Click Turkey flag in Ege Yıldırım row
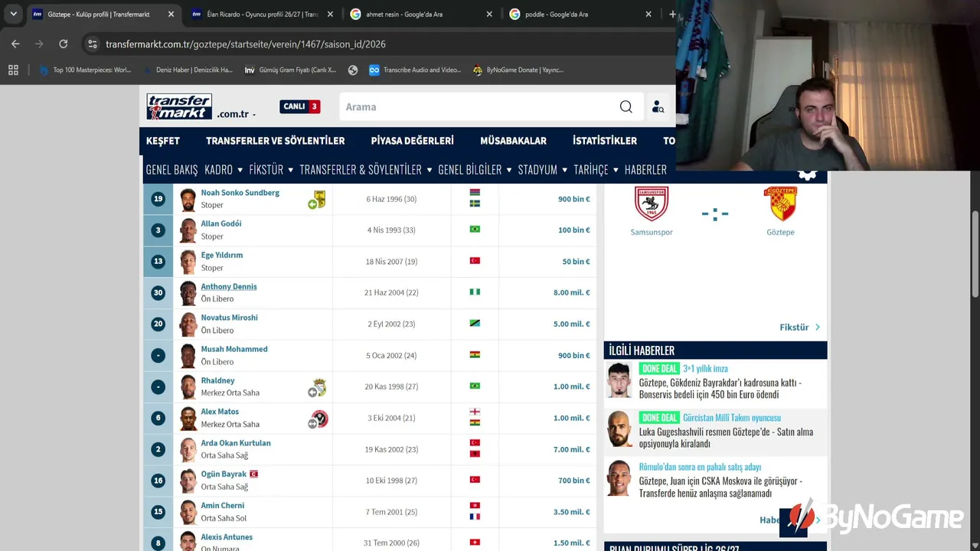The height and width of the screenshot is (551, 980). [x=475, y=261]
